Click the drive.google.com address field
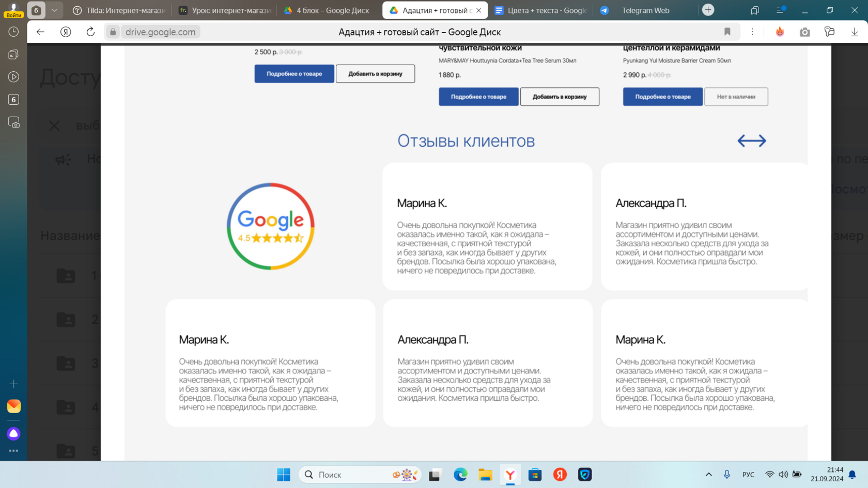868x488 pixels. pyautogui.click(x=161, y=32)
